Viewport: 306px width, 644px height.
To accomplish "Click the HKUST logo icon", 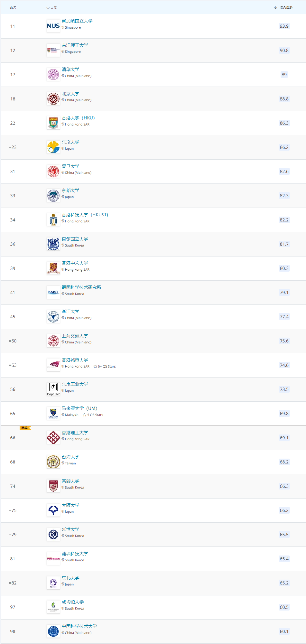I will click(x=53, y=220).
